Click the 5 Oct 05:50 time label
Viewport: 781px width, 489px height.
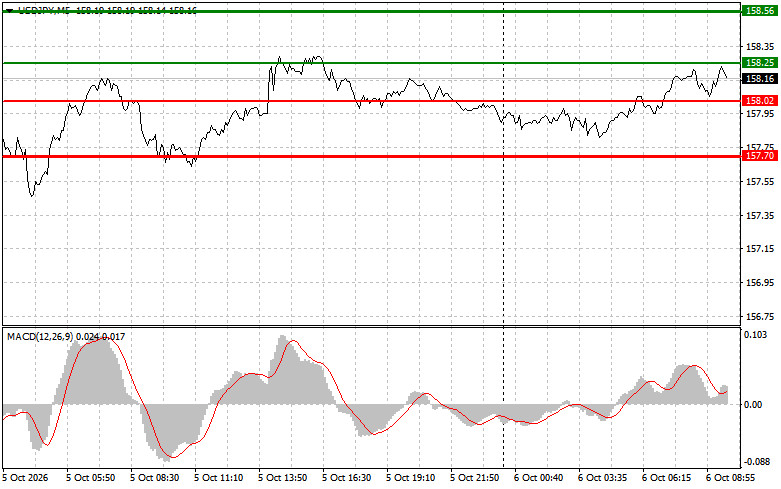90,478
